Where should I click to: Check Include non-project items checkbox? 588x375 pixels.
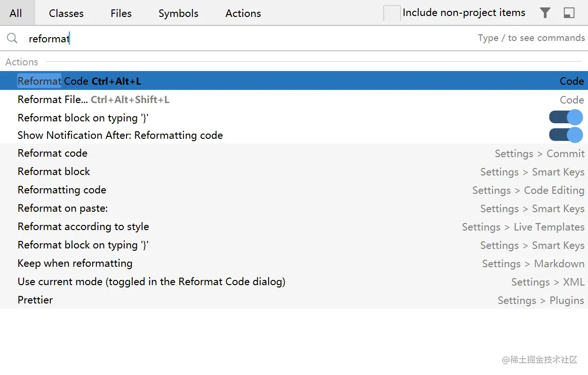(392, 13)
